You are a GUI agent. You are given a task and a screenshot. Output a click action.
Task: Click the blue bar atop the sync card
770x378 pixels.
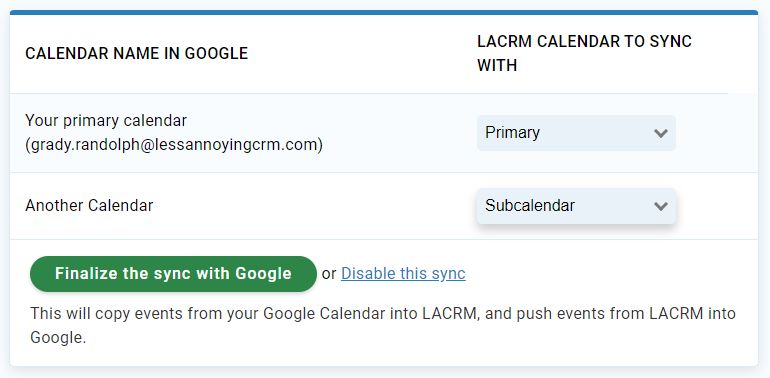(x=384, y=12)
